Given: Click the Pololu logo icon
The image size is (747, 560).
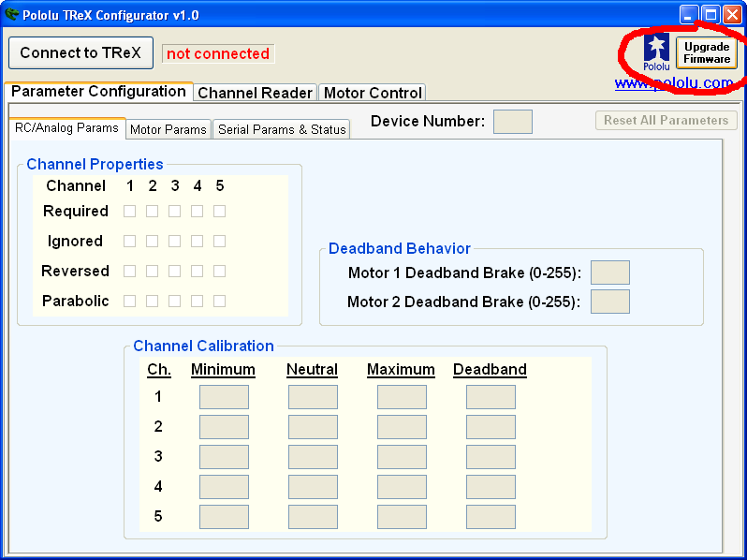Looking at the screenshot, I should coord(656,52).
